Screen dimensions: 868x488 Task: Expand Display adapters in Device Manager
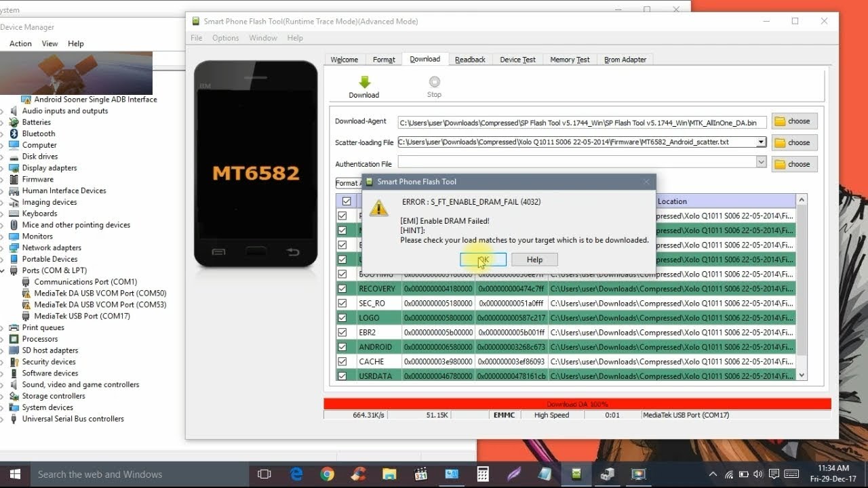pos(3,168)
